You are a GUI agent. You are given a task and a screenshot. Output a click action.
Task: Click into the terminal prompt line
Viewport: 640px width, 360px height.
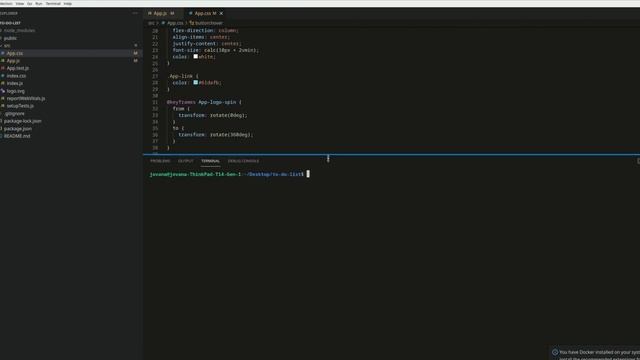tap(229, 174)
